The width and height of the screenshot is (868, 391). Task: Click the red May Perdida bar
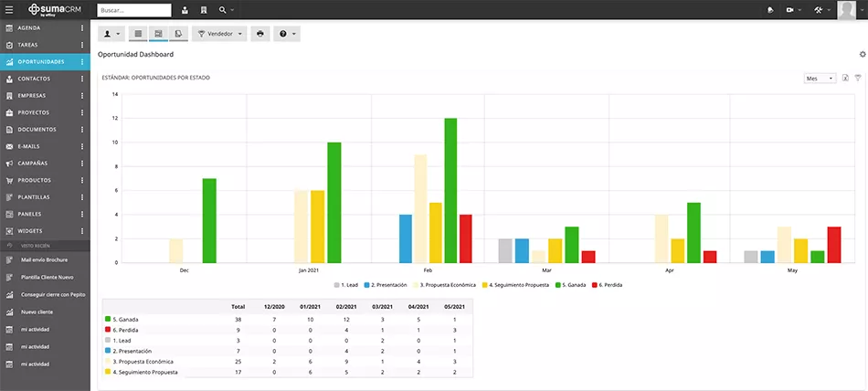pos(834,245)
